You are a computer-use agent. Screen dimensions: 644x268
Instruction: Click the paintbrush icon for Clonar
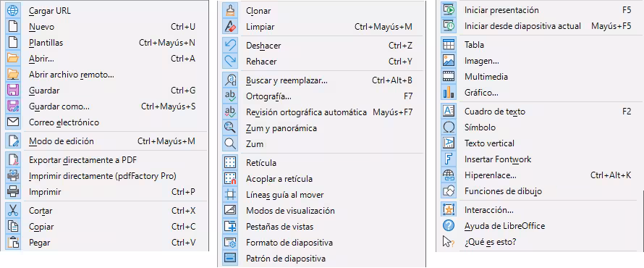(230, 11)
